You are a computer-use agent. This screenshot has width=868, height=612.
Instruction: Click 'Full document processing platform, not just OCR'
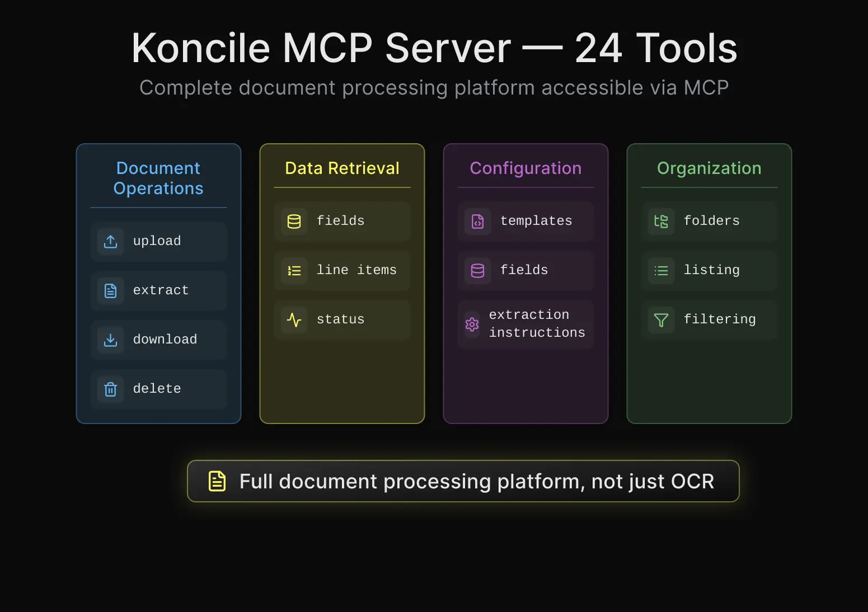pyautogui.click(x=477, y=482)
